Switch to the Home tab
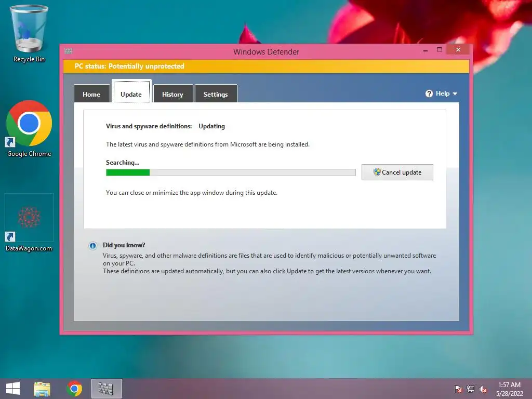The width and height of the screenshot is (532, 399). (91, 94)
